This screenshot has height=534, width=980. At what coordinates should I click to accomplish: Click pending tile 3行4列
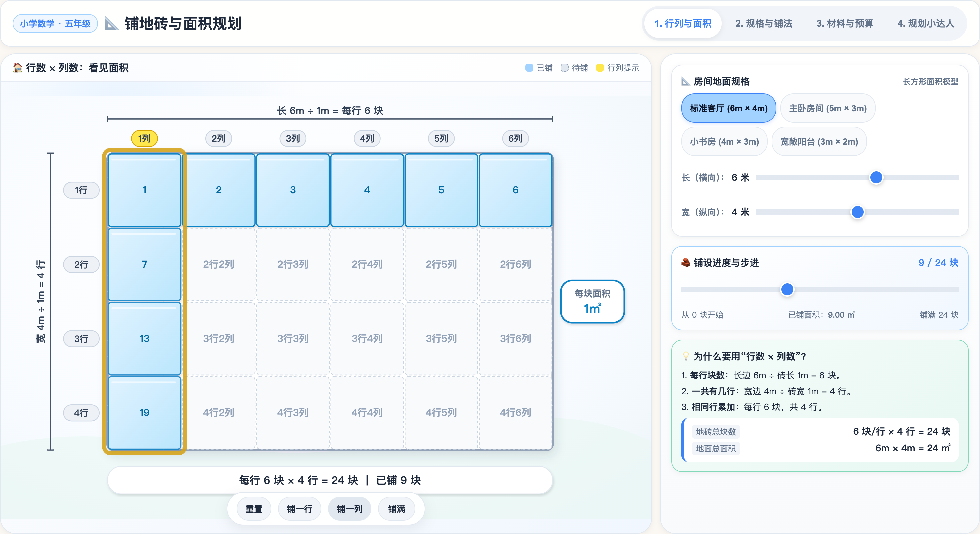tap(367, 339)
